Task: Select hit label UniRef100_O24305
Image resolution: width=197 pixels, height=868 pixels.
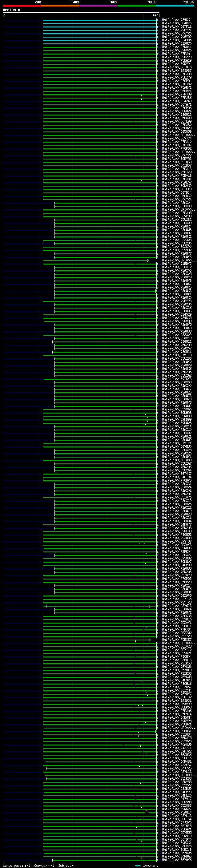Action: (x=177, y=40)
